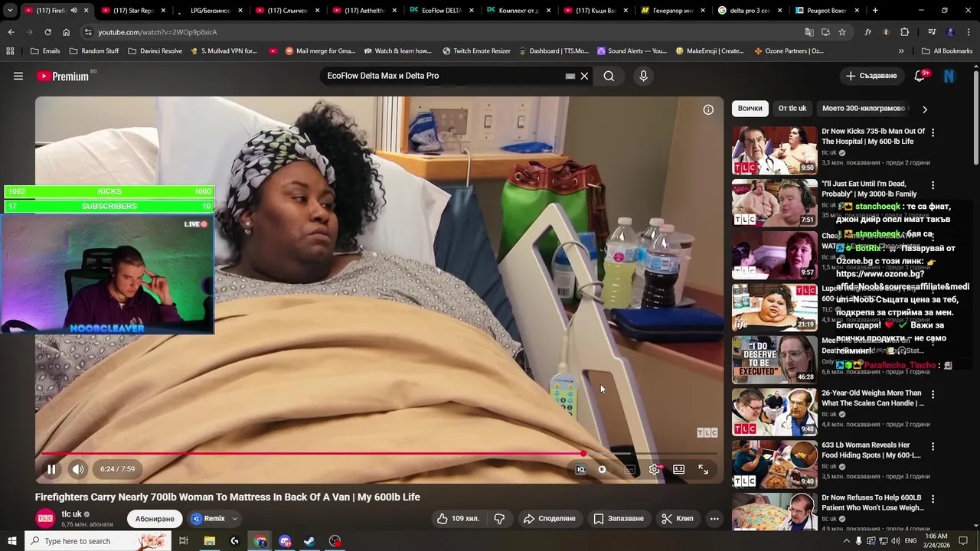Open YouTube notifications bell
The image size is (980, 551).
tap(920, 76)
